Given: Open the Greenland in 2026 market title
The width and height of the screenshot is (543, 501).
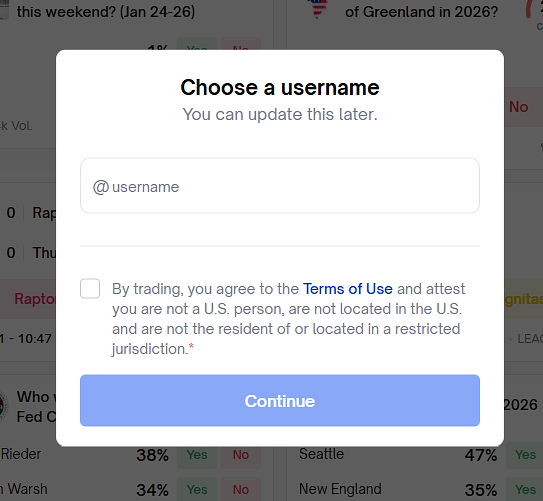Looking at the screenshot, I should coord(421,12).
